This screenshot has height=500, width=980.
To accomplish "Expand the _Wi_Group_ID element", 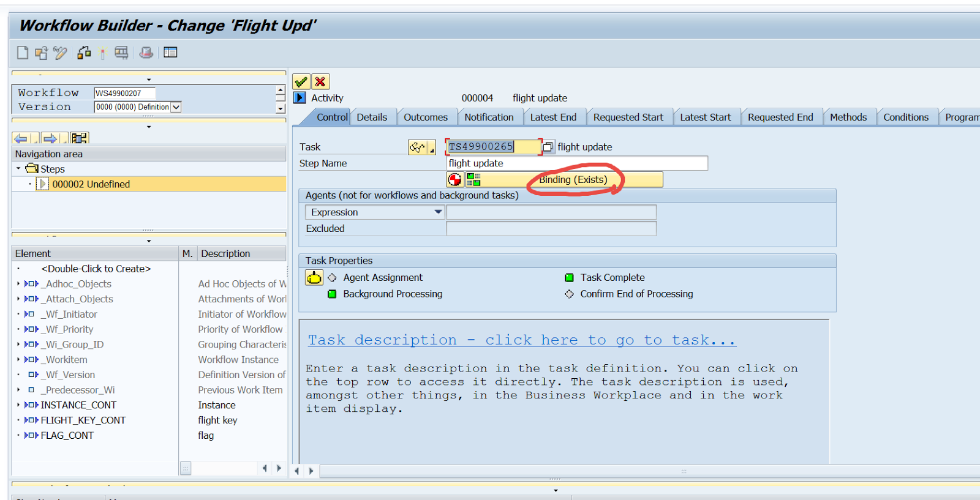I will click(18, 345).
